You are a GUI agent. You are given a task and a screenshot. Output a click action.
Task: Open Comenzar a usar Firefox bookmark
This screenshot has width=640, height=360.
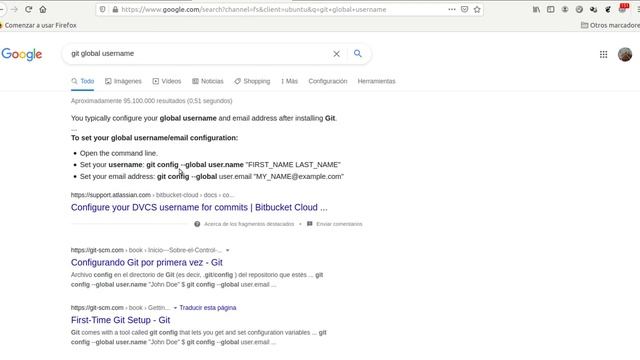click(x=38, y=25)
